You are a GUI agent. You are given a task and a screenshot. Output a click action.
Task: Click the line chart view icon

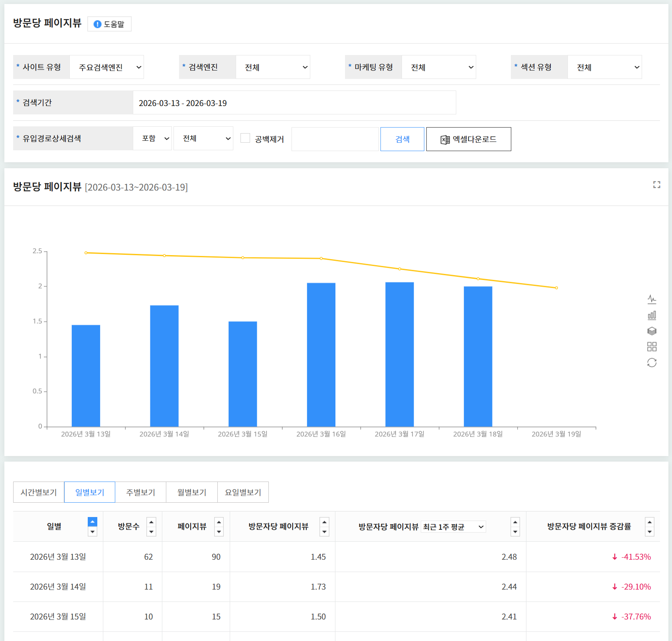(652, 299)
